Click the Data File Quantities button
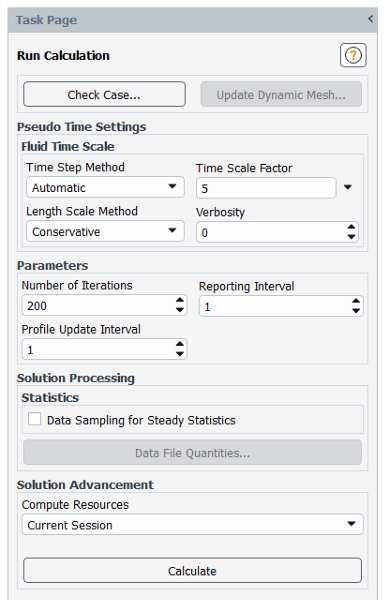Screen dimensions: 390x608 coord(192,453)
